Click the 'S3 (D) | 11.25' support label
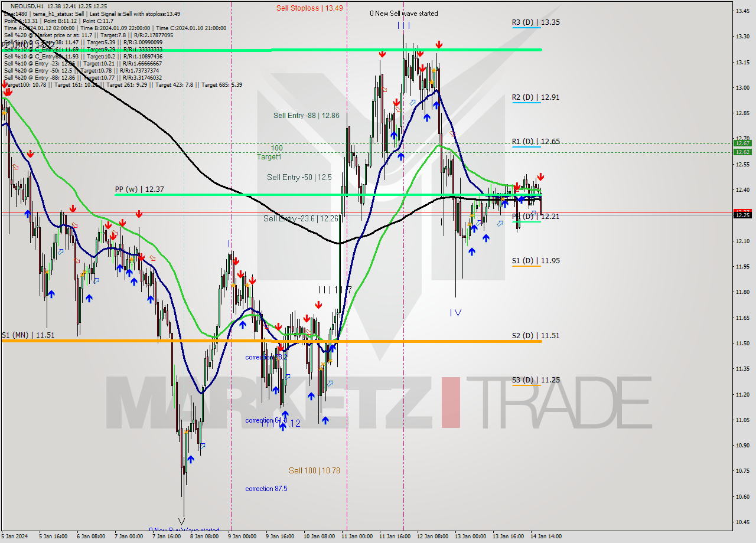 536,380
